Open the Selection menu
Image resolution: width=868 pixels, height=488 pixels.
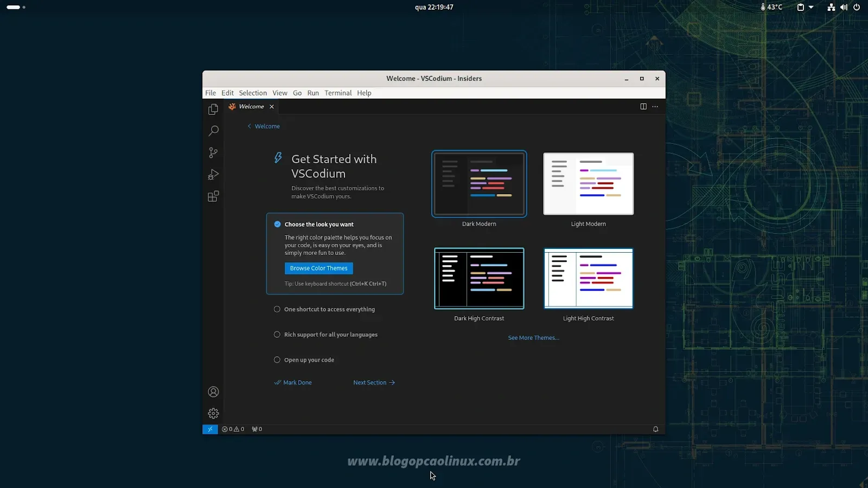pos(253,93)
